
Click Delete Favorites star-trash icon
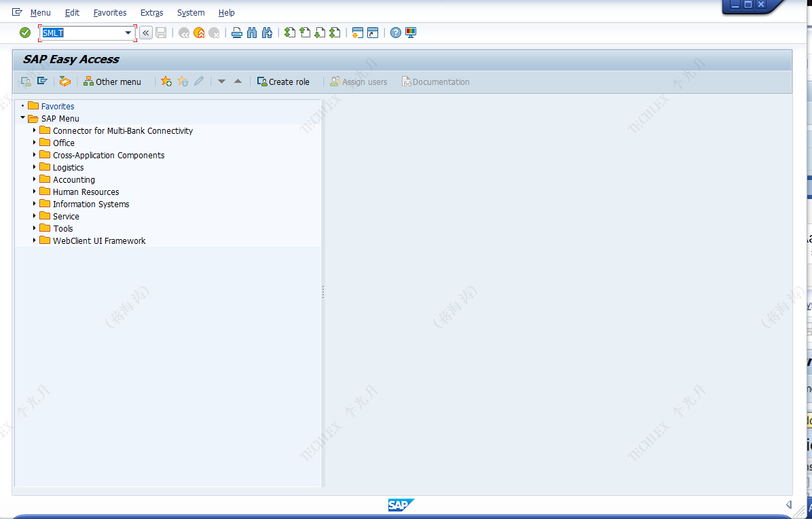[183, 82]
